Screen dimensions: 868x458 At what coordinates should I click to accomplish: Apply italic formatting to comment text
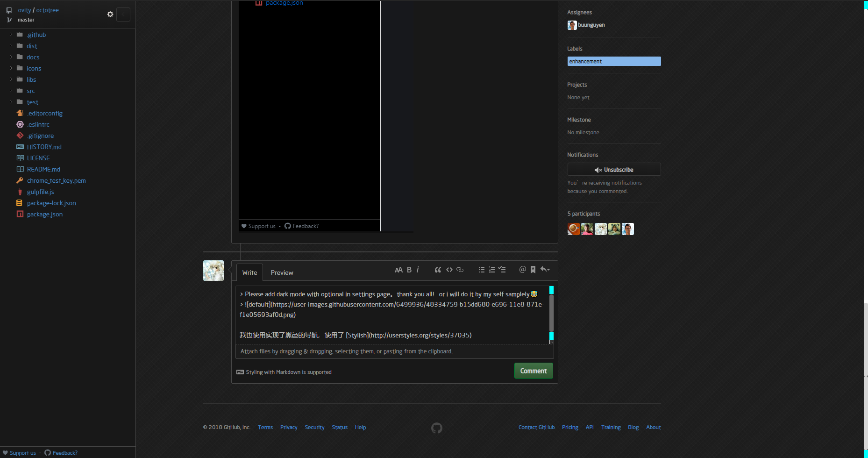418,270
